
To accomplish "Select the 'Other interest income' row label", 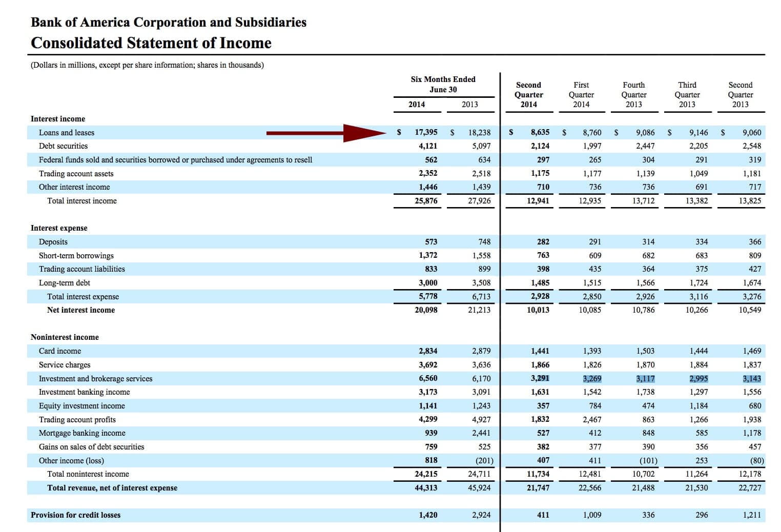I will [x=74, y=187].
